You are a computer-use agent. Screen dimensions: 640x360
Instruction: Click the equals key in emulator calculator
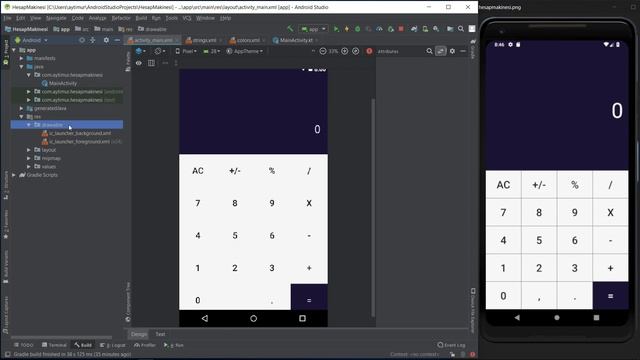coord(610,296)
